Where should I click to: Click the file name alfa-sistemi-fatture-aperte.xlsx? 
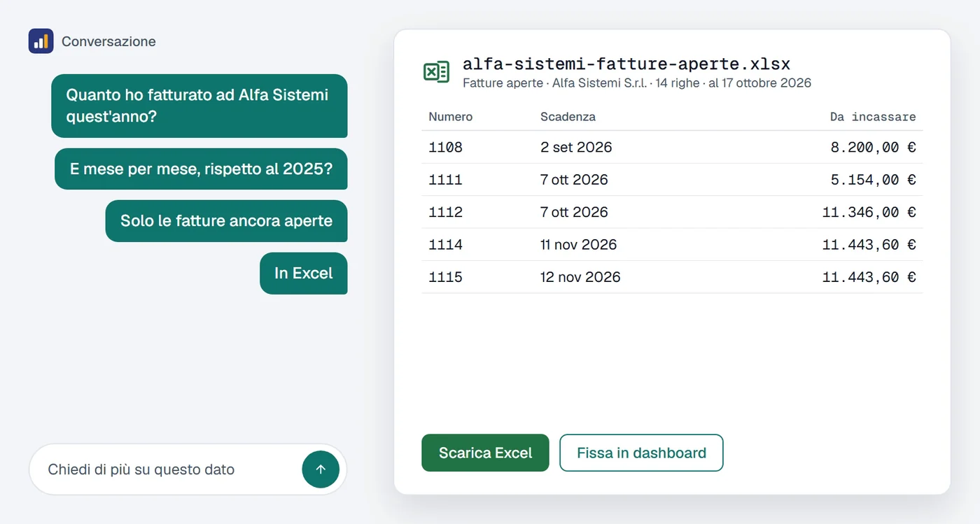tap(626, 64)
